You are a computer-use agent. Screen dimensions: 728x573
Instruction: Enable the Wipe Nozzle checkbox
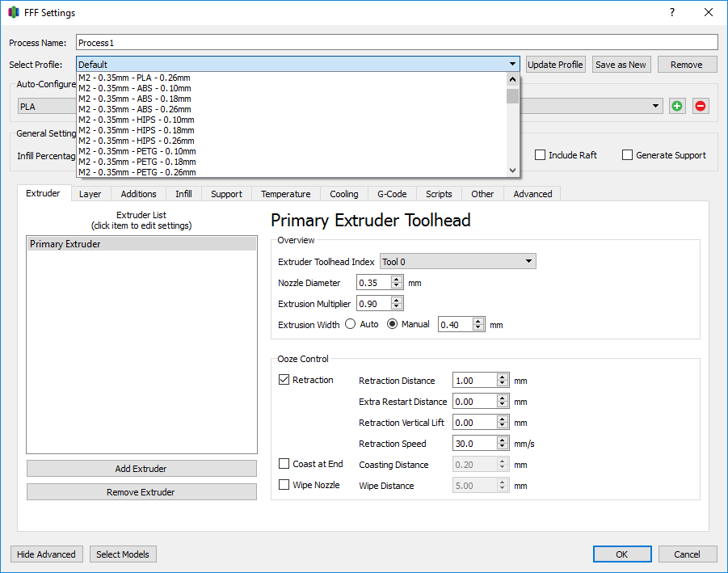click(284, 485)
